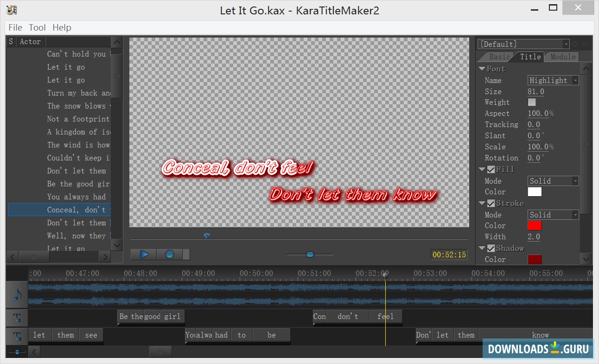Toggle the Weight checkbox in Font section
The width and height of the screenshot is (599, 364).
coord(532,102)
